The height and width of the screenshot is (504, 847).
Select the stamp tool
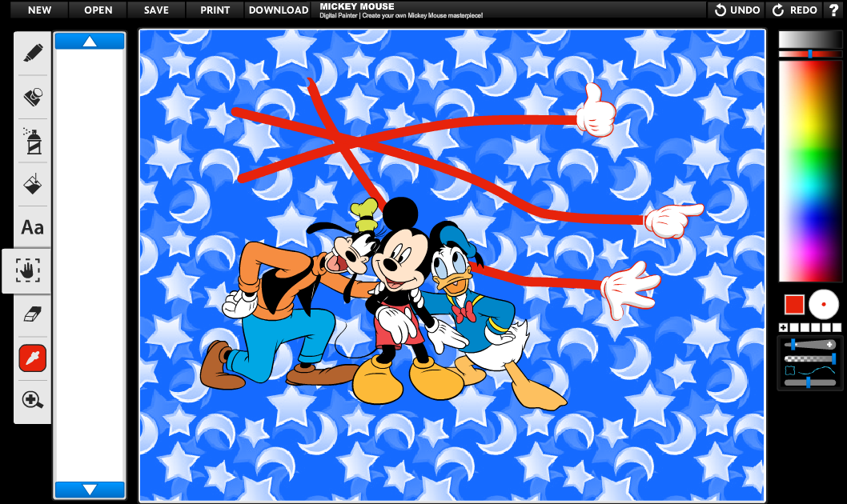coord(32,97)
